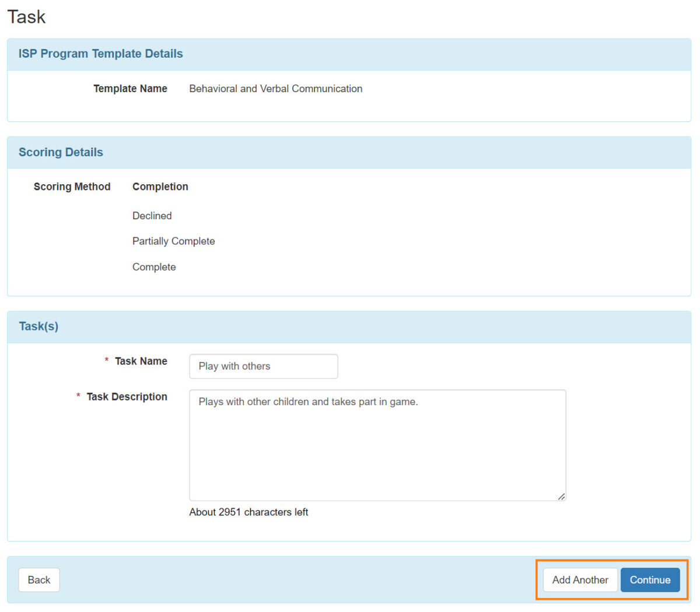Click the Continue button
Screen dimensions: 700x612
pyautogui.click(x=650, y=580)
